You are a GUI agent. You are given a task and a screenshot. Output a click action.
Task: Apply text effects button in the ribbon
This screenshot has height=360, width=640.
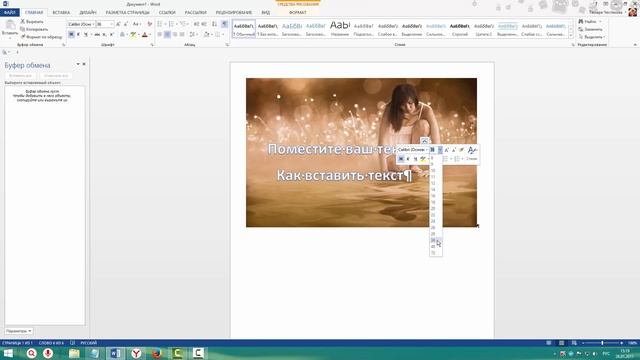[122, 34]
